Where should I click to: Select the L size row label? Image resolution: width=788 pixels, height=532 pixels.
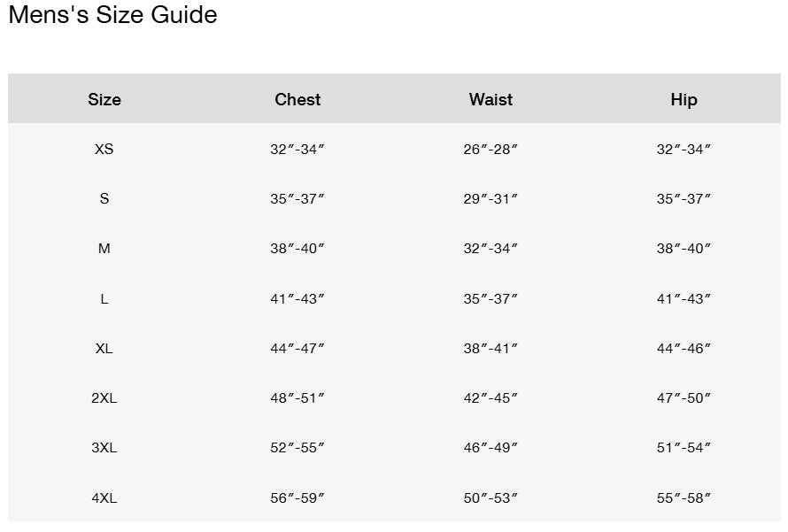(104, 299)
